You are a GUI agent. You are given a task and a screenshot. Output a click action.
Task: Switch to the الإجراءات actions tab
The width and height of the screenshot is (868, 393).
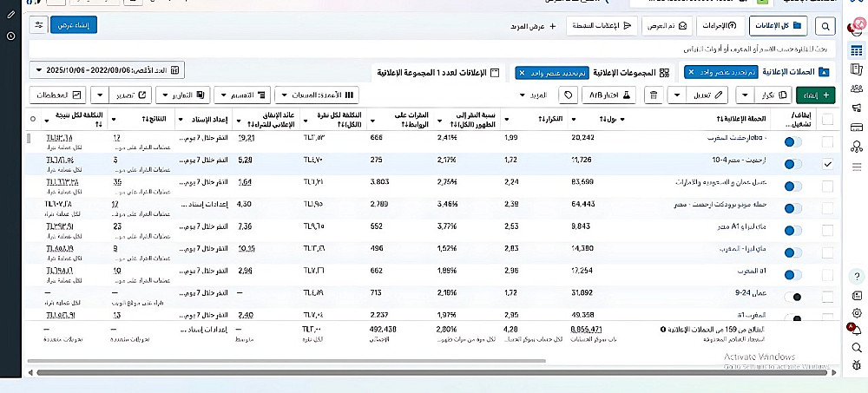coord(720,25)
